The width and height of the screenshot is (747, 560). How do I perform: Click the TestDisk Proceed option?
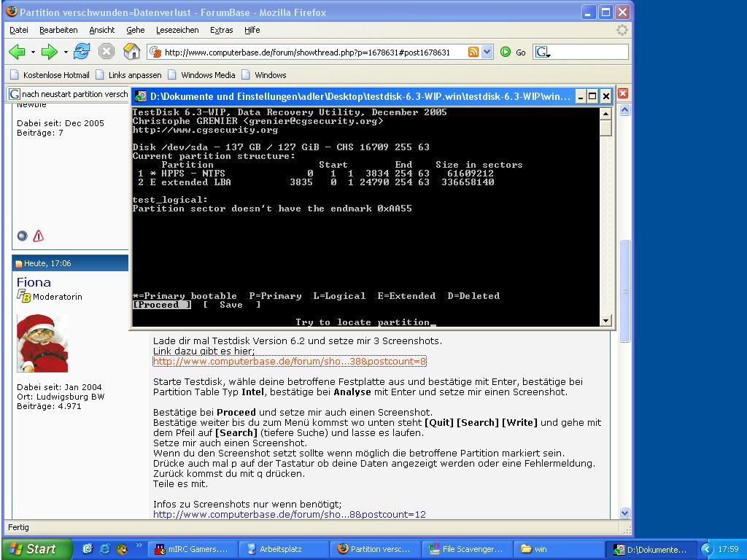click(x=161, y=305)
